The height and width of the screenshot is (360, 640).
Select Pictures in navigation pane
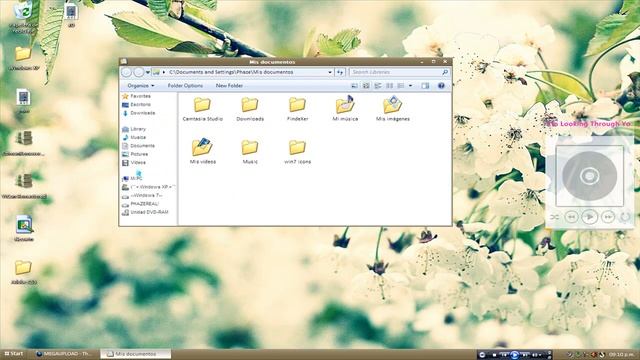pos(135,154)
